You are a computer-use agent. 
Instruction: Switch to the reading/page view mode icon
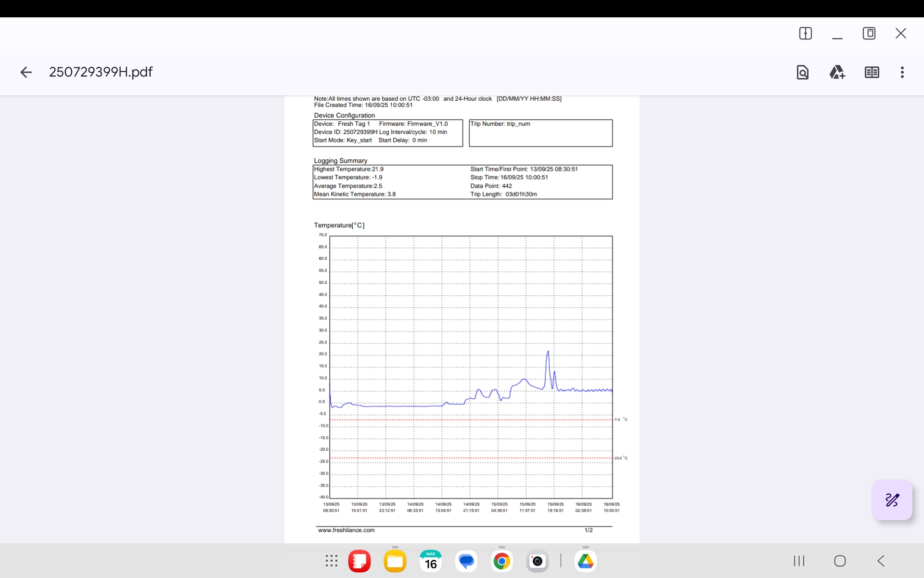[x=872, y=72]
